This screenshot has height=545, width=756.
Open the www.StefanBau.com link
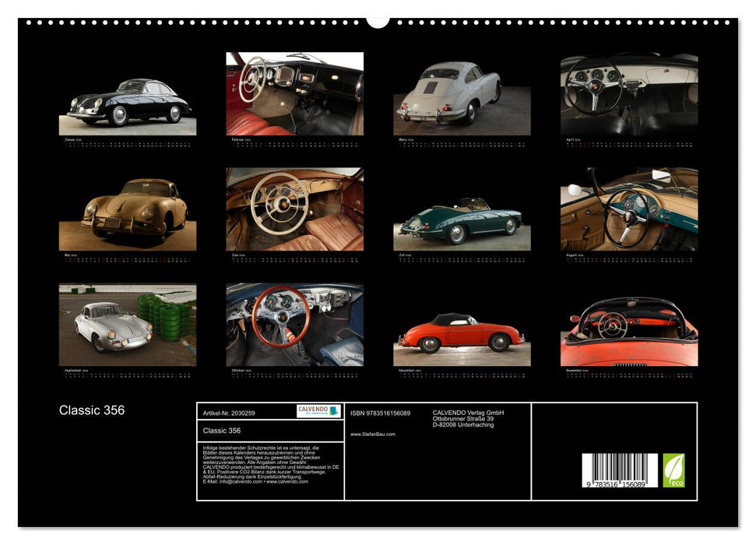point(373,433)
